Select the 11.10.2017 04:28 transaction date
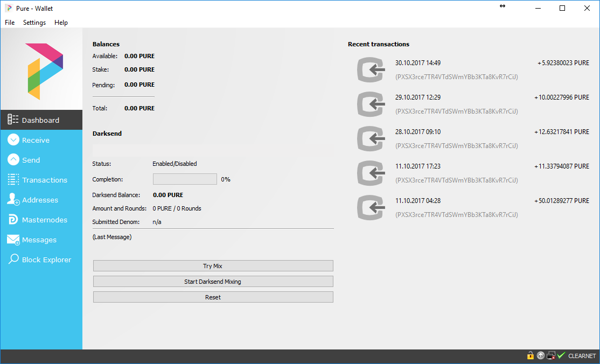The image size is (600, 364). tap(418, 200)
